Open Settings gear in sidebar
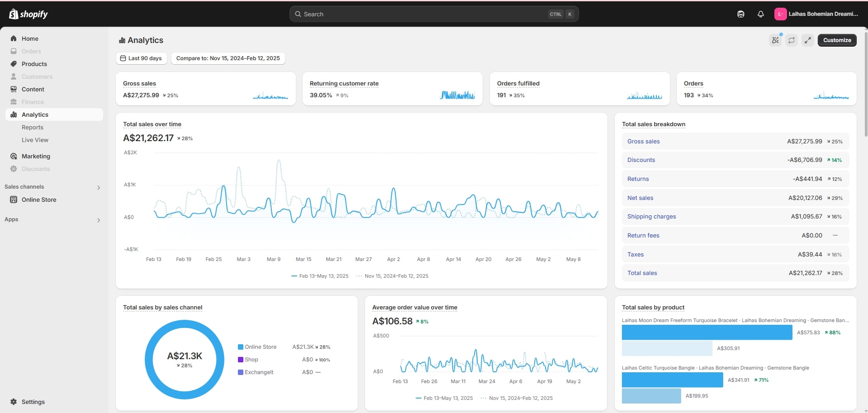 (x=14, y=402)
